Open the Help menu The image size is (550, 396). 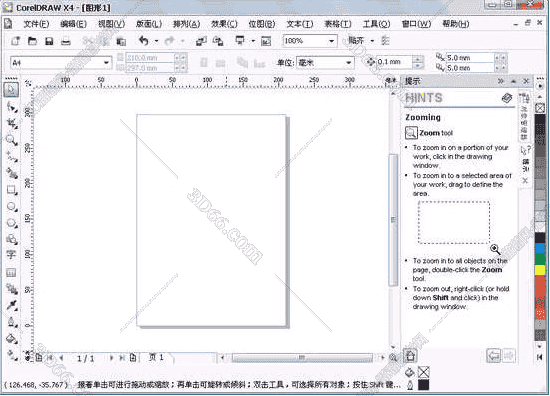click(455, 24)
